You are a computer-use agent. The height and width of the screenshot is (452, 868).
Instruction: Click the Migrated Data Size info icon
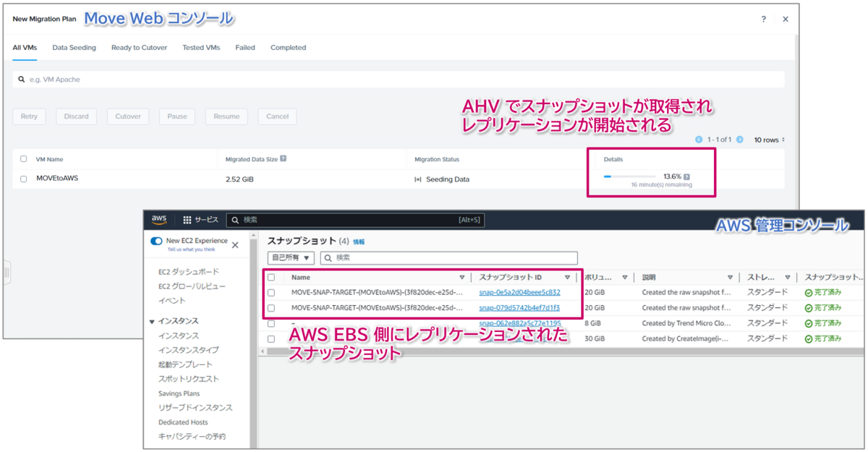(x=283, y=159)
